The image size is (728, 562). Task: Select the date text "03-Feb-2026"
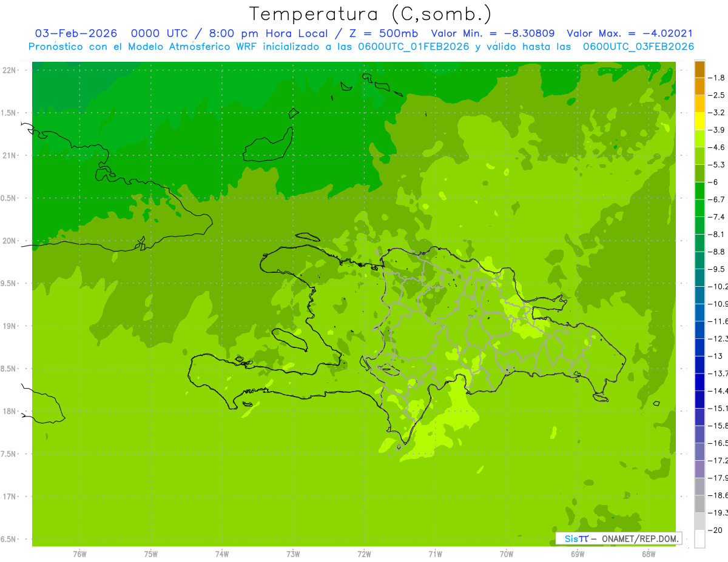(x=76, y=33)
